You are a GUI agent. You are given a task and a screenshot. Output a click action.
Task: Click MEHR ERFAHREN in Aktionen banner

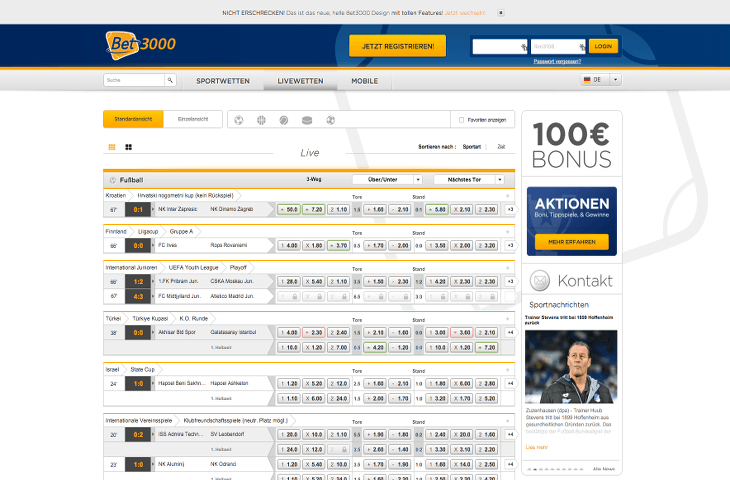[x=572, y=242]
